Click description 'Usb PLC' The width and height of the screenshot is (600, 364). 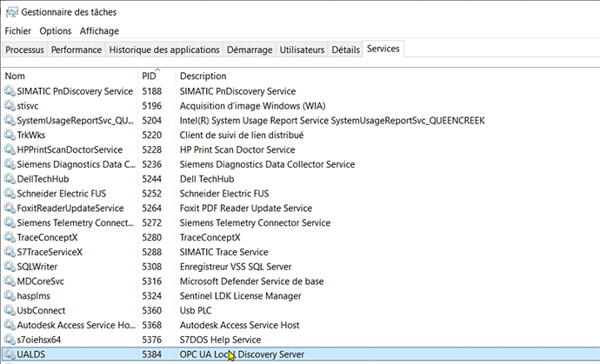pos(196,310)
